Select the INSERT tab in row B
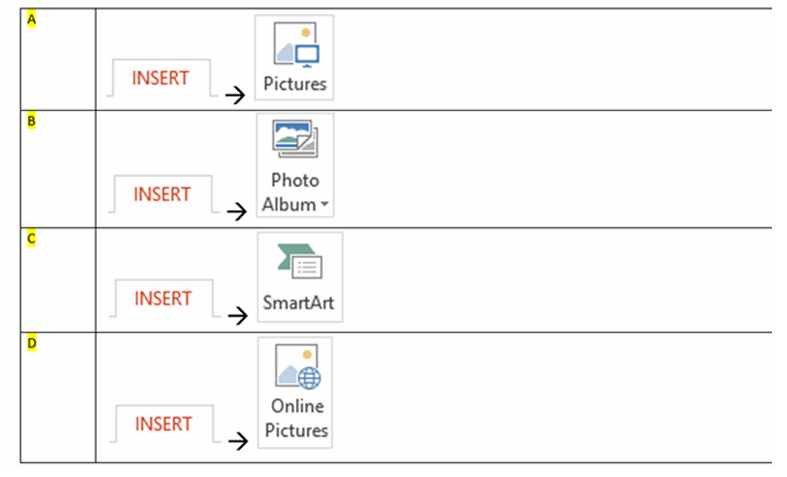This screenshot has height=477, width=787. (162, 194)
